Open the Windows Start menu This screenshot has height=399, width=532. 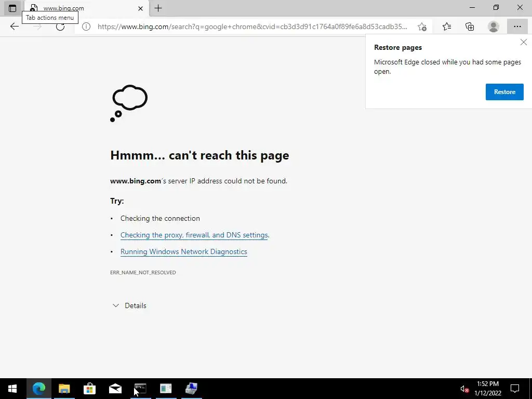click(12, 389)
